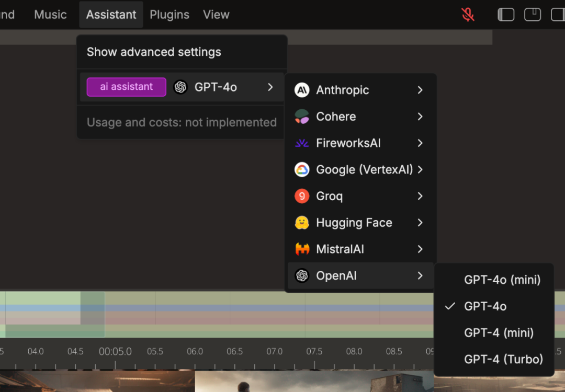Open the Plugins menu

[x=169, y=15]
